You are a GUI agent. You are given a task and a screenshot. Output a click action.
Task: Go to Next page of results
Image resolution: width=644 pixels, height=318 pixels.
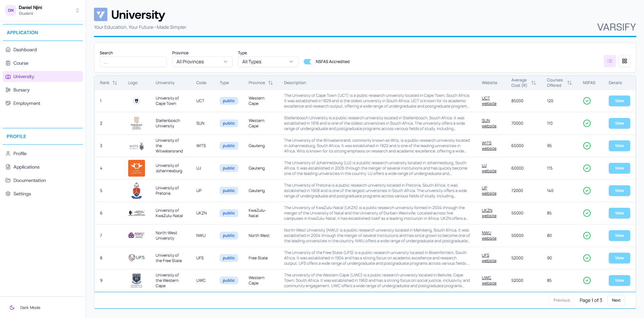[x=616, y=300]
